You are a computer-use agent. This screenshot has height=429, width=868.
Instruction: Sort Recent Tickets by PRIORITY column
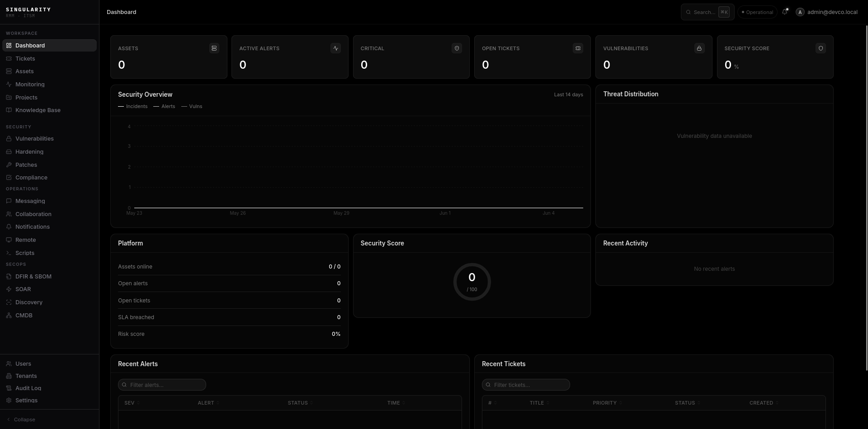(x=607, y=403)
